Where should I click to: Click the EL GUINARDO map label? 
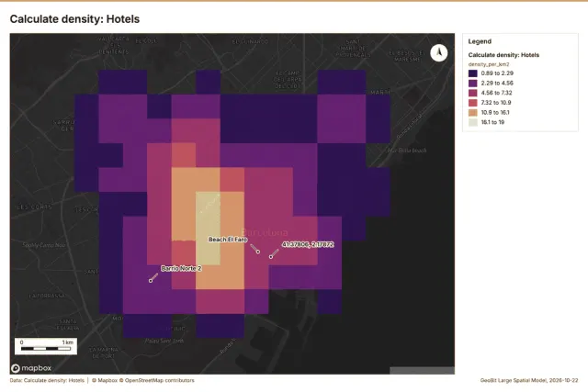tap(250, 41)
